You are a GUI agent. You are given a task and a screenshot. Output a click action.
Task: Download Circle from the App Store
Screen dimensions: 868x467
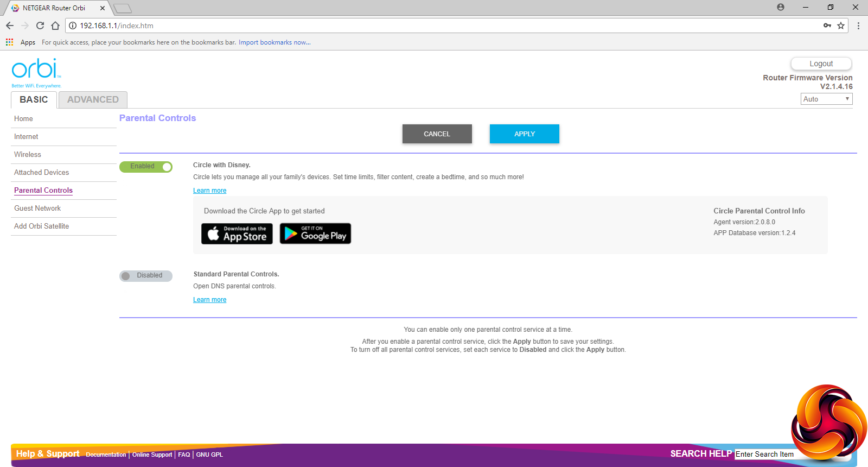237,233
